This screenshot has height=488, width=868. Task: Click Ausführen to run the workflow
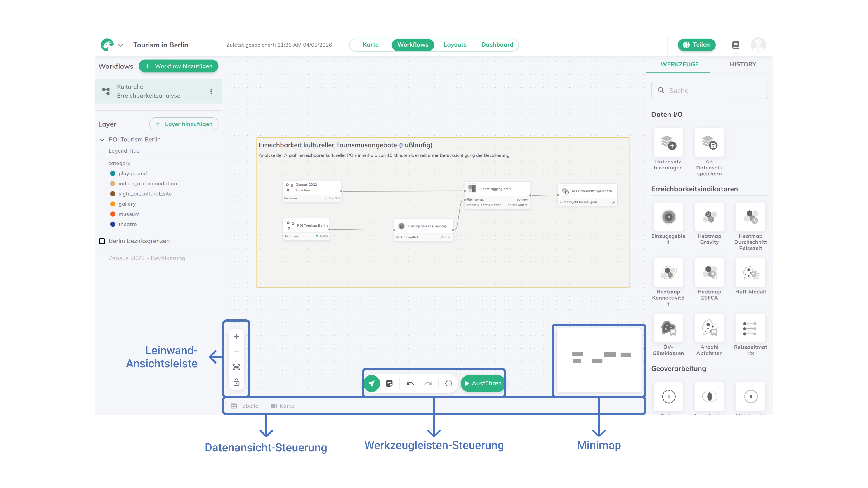coord(483,384)
